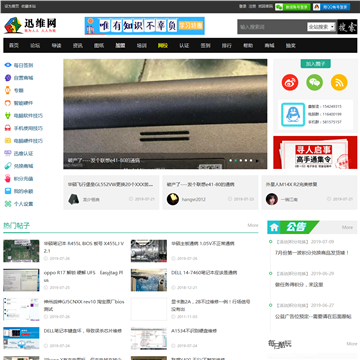Open 图纸 in the navigation bar

(x=99, y=46)
